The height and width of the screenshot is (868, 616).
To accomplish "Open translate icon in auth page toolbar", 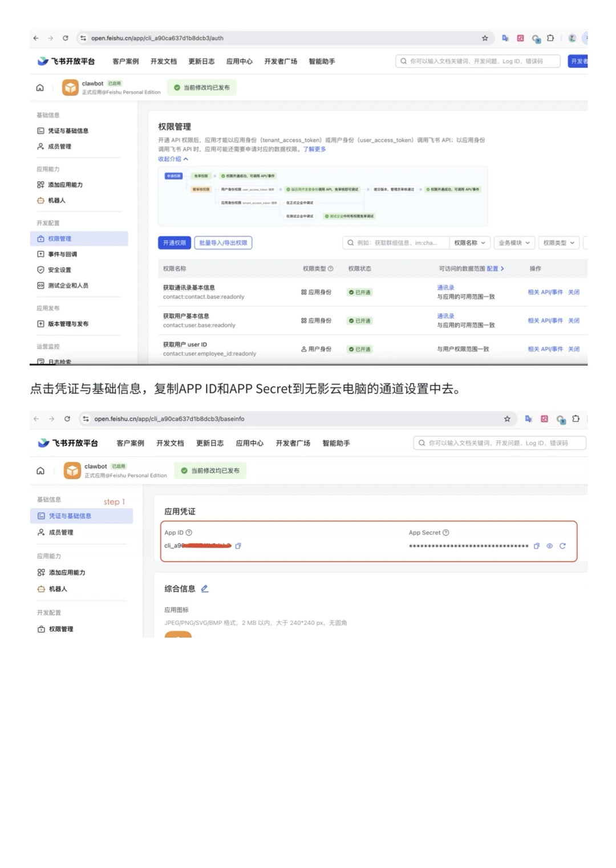I will click(x=505, y=38).
